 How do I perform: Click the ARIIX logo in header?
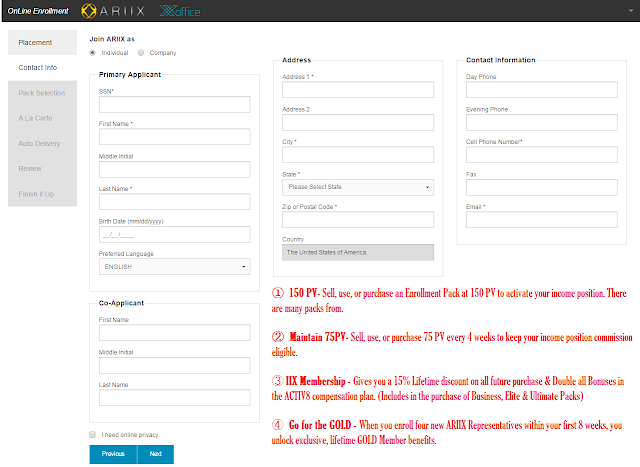tap(113, 11)
